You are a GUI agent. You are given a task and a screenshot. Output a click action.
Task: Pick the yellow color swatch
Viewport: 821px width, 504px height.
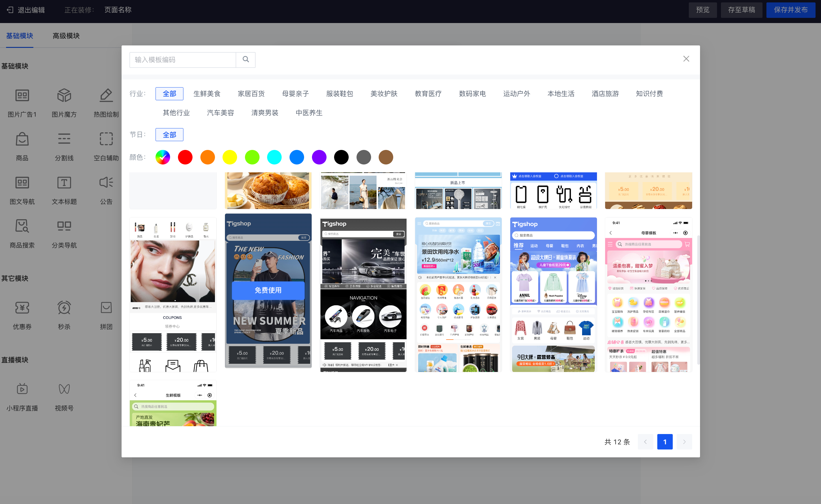[230, 157]
